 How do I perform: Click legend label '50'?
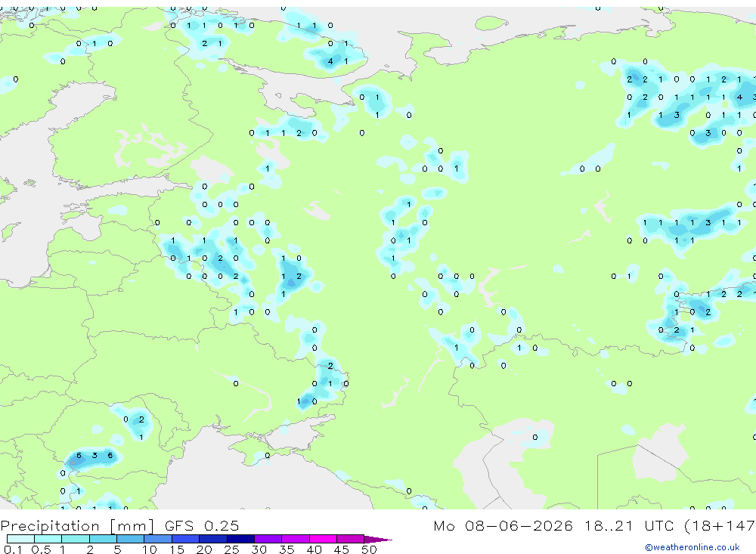pyautogui.click(x=369, y=549)
